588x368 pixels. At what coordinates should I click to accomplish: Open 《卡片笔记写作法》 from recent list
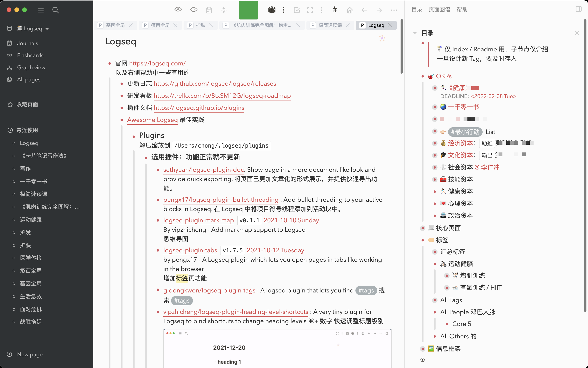[x=44, y=156]
